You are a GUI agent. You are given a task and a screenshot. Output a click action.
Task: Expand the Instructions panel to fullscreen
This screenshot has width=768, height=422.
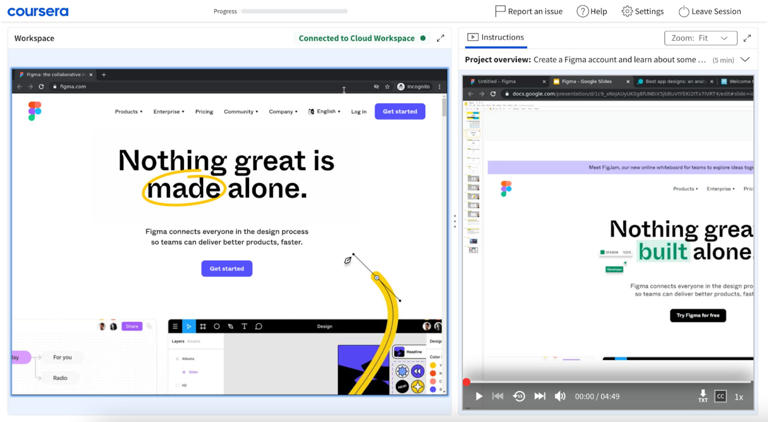coord(746,38)
